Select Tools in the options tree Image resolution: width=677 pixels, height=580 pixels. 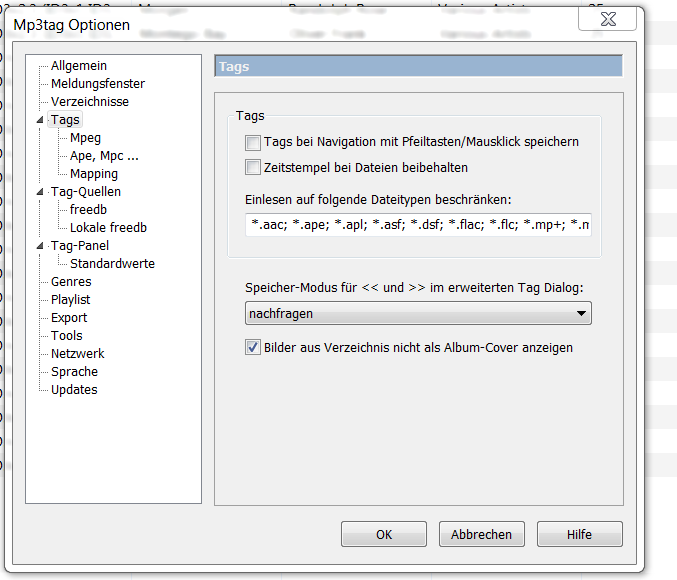tap(66, 336)
